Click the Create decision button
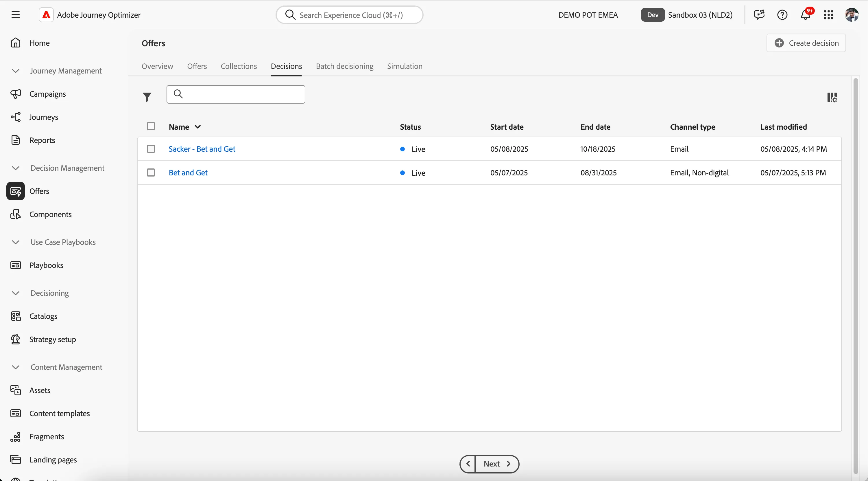868x481 pixels. [x=806, y=43]
